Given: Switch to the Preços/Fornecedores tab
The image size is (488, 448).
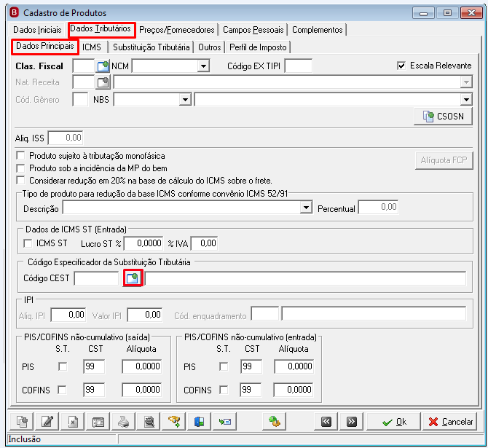Looking at the screenshot, I should tap(177, 30).
